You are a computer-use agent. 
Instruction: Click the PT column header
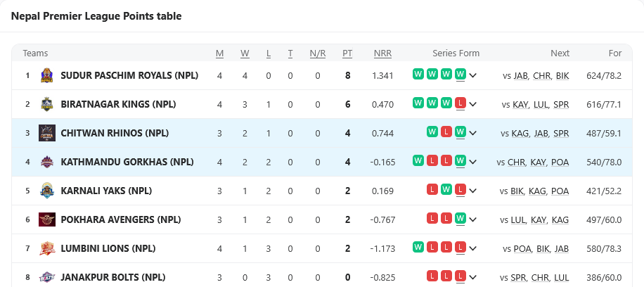347,53
